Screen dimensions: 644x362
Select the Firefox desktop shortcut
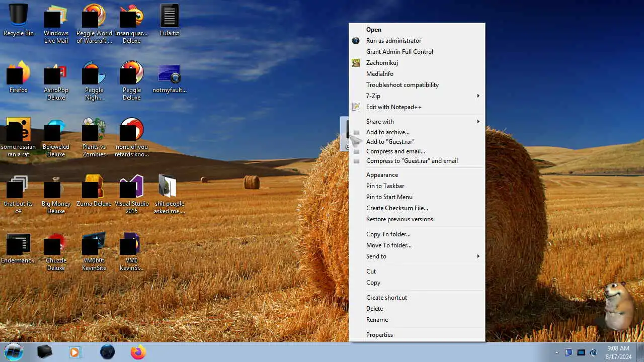click(x=19, y=77)
